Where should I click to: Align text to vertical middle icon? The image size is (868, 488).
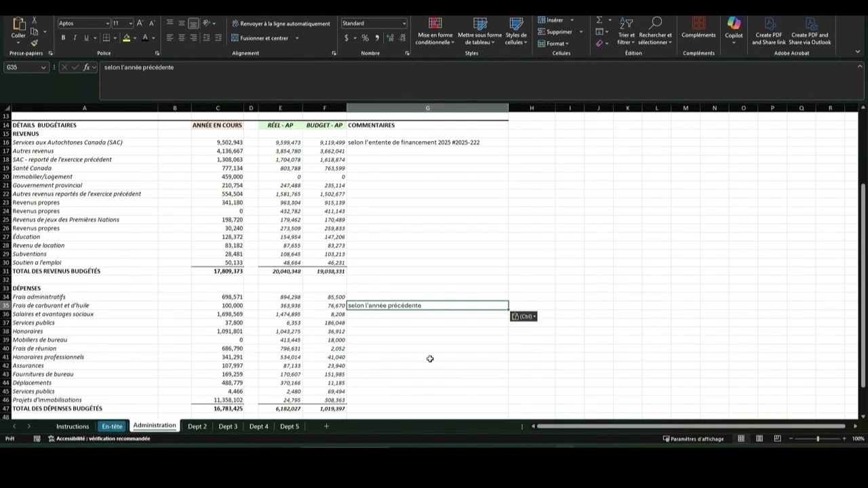[x=182, y=23]
